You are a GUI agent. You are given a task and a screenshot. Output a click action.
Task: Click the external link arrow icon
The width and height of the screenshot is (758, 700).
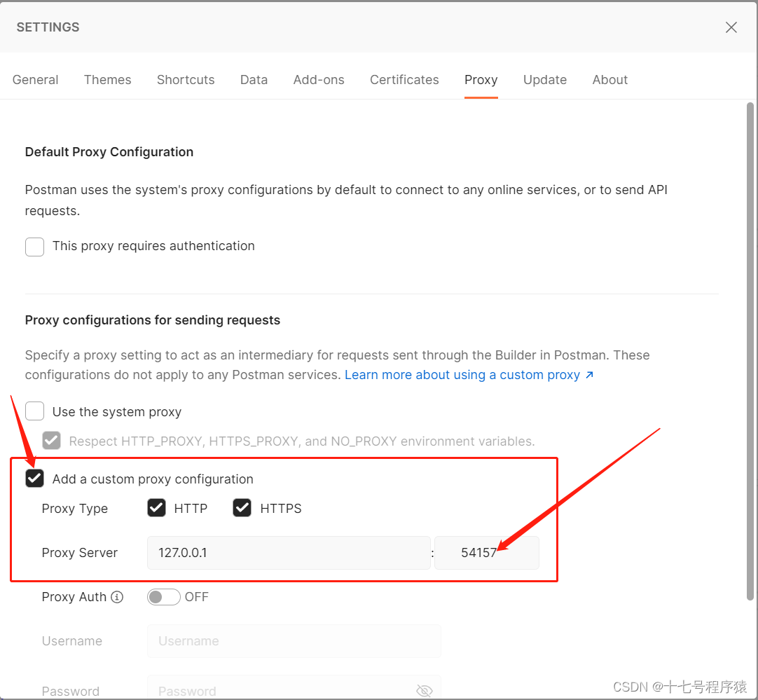point(589,375)
